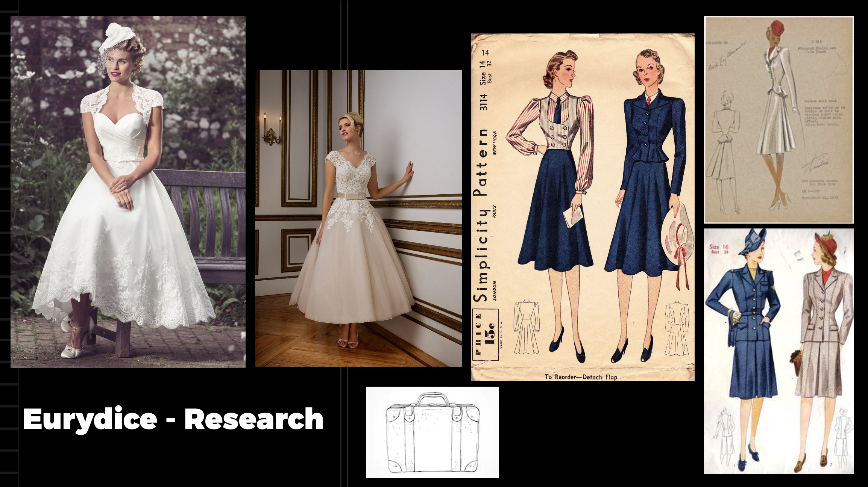
Task: Click the 'To Reorder—Detach Flap' text
Action: [581, 377]
